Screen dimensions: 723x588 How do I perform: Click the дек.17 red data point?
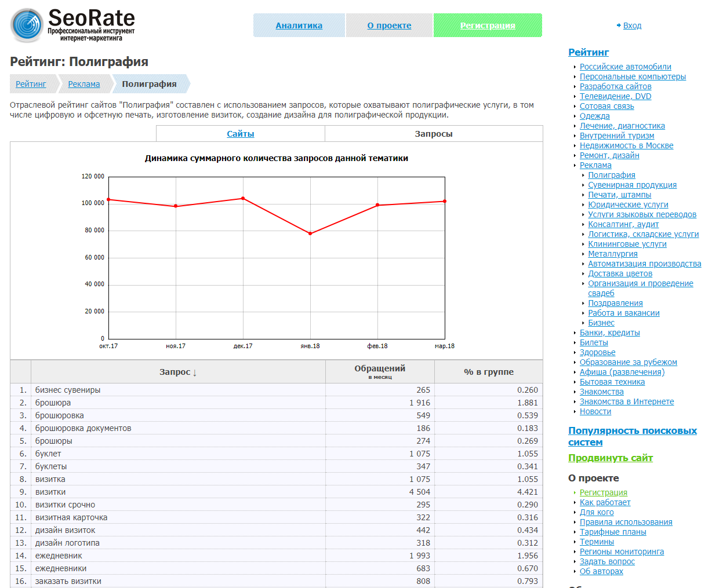pyautogui.click(x=243, y=198)
